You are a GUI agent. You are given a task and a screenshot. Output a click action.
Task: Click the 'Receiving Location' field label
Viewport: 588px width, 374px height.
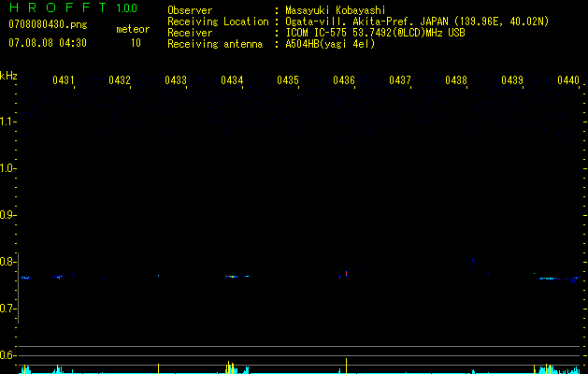pos(218,22)
